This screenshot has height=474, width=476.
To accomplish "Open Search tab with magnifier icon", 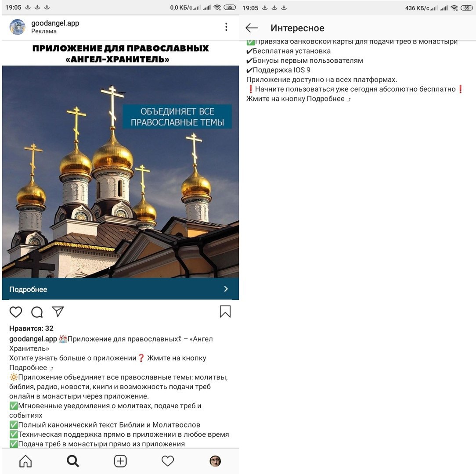I will click(73, 461).
